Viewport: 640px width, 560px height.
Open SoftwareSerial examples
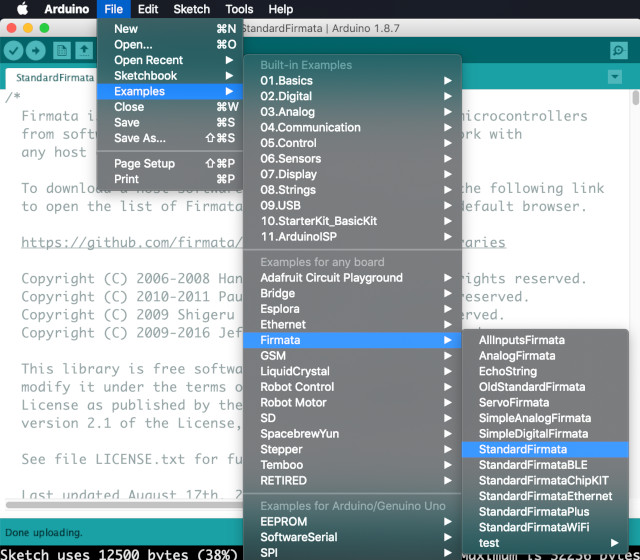[x=352, y=537]
